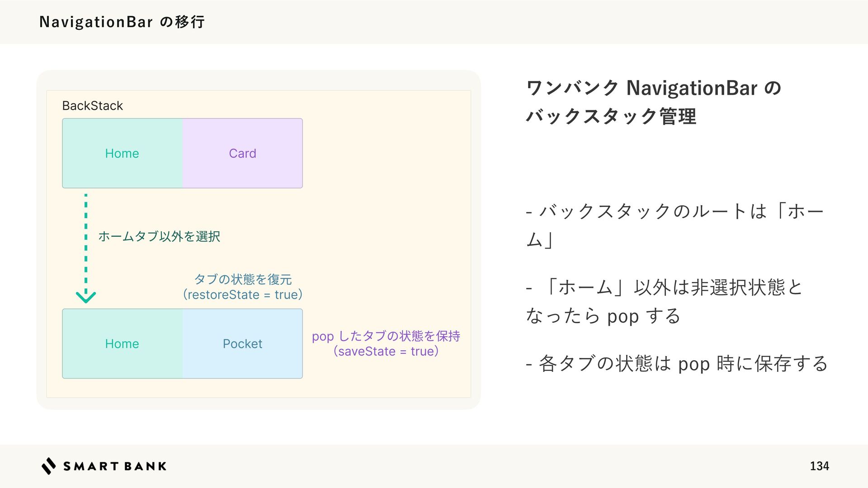Click the バックスタック管理 heading line

[x=611, y=116]
